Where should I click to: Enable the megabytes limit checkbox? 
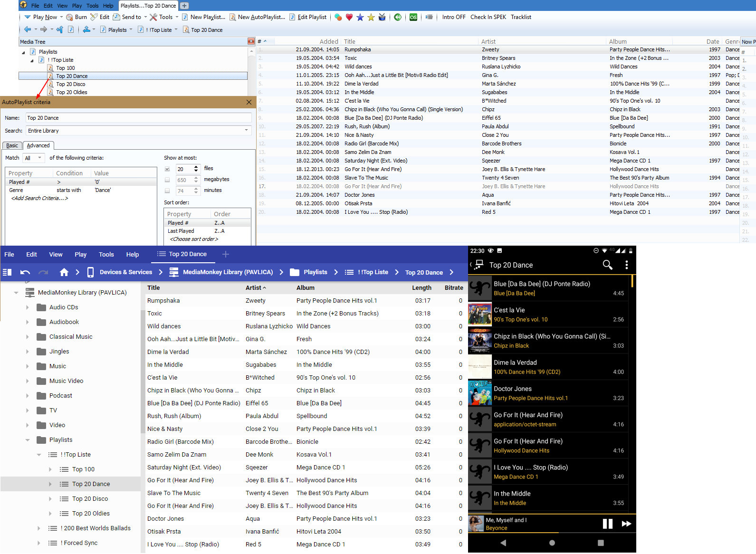click(x=167, y=180)
